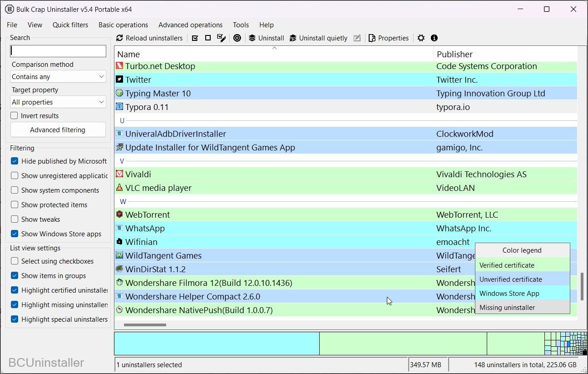Uncheck Show items in groups
The width and height of the screenshot is (588, 374).
point(15,276)
